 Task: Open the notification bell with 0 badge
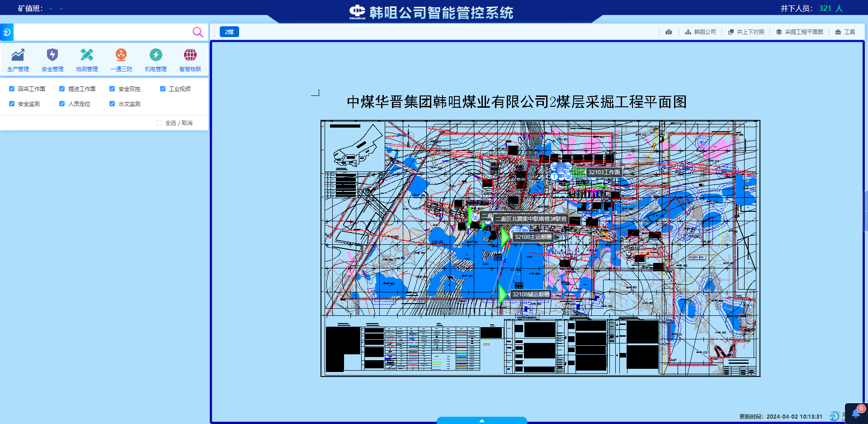coord(856,413)
